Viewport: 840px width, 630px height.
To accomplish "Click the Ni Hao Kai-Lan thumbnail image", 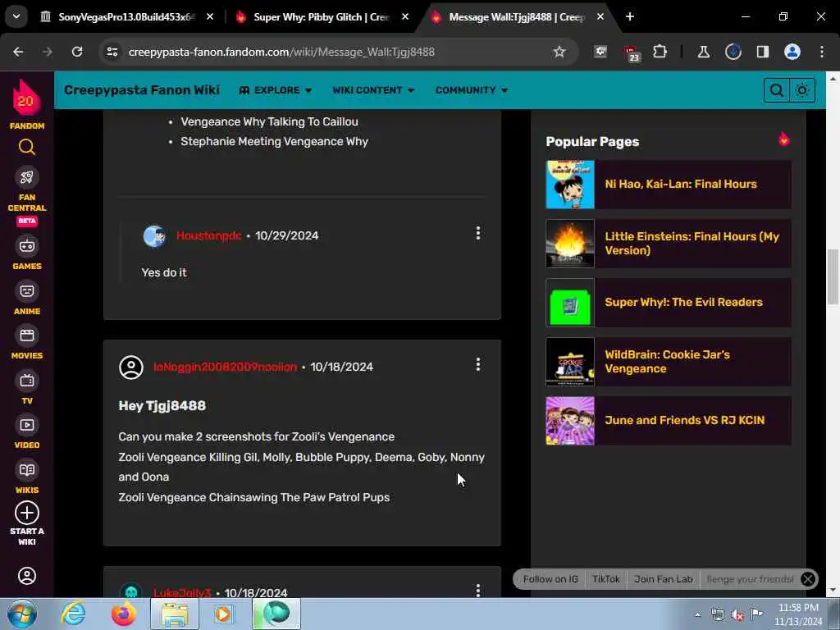I will tap(570, 185).
